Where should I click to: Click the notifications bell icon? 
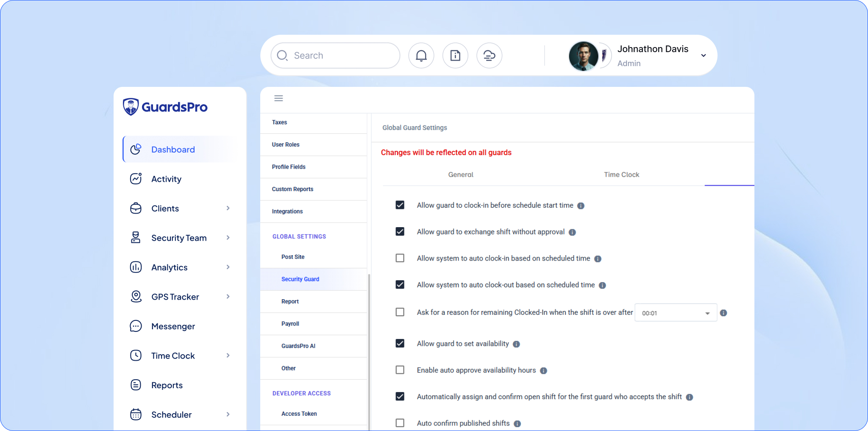(421, 56)
